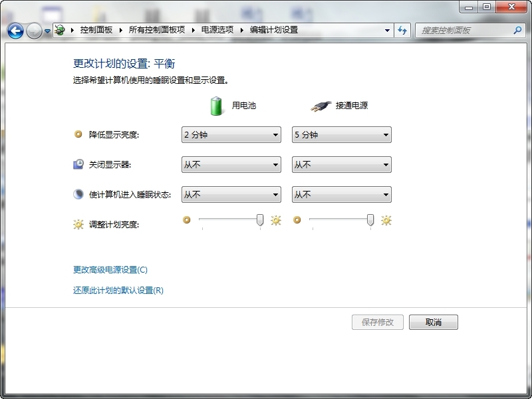Expand the arrow before 控制面板 breadcrumb
The height and width of the screenshot is (399, 532).
pyautogui.click(x=72, y=30)
